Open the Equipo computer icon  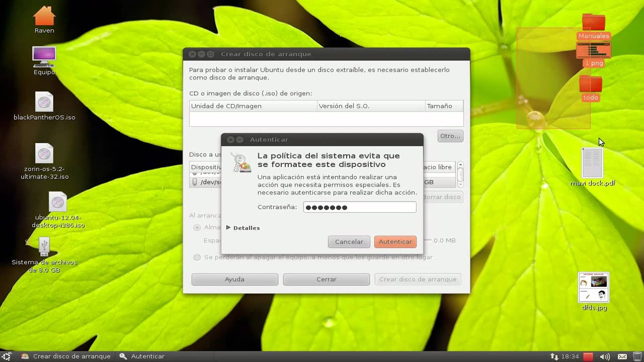pos(44,56)
